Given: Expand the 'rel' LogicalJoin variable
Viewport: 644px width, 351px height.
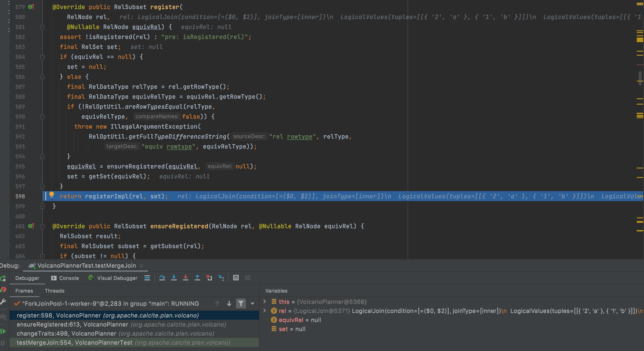Looking at the screenshot, I should 265,311.
